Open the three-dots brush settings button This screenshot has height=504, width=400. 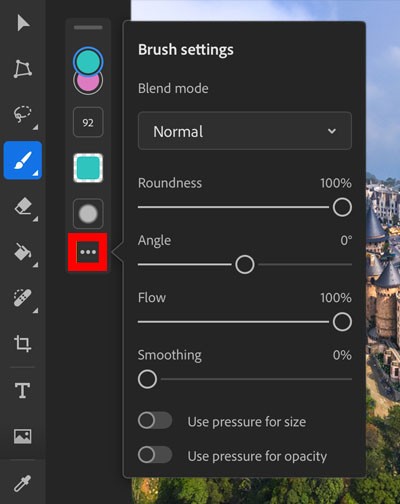[88, 252]
